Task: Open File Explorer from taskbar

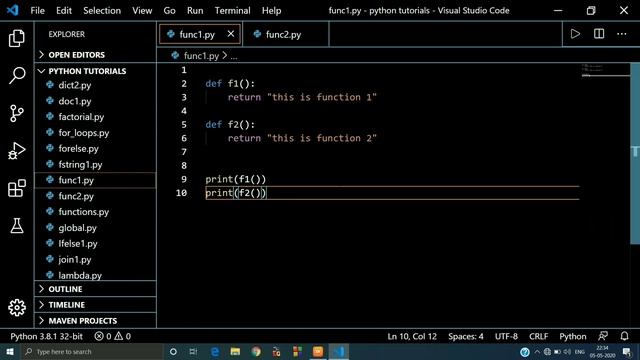Action: click(235, 351)
